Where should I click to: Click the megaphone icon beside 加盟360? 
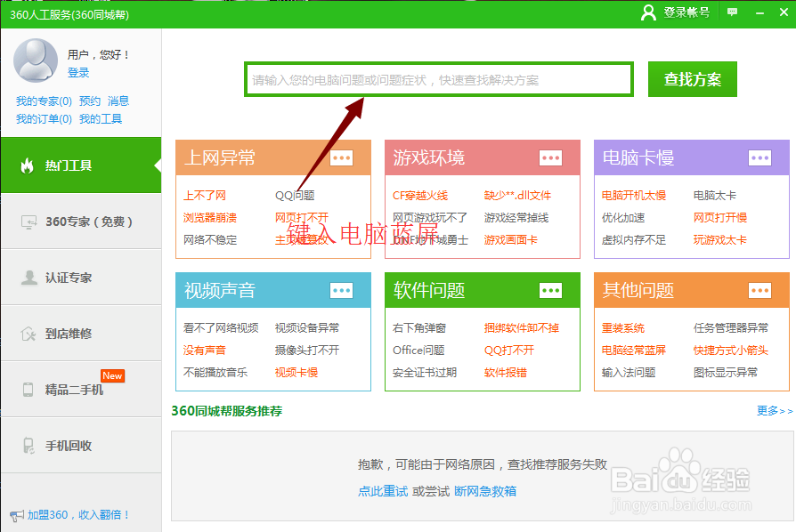[17, 516]
